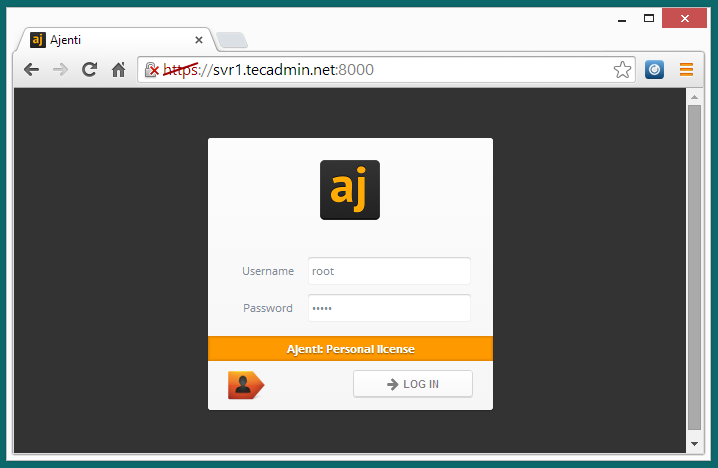Click the insecure HTTPS padlock icon
The width and height of the screenshot is (718, 468).
(x=152, y=70)
